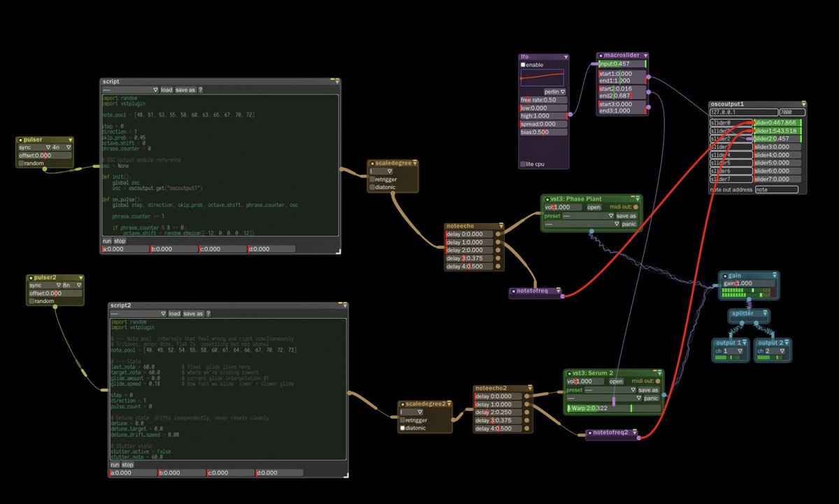Click the Serum 2 Warp 2 slider
Viewport: 839px width, 504px height.
click(x=613, y=408)
